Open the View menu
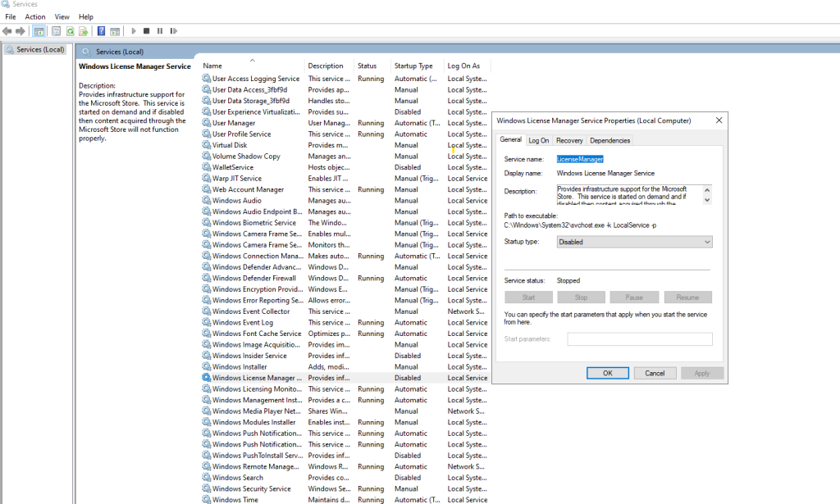 click(62, 16)
